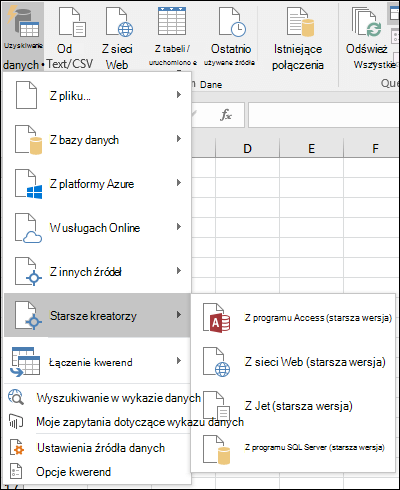Viewport: 400px width, 490px height.
Task: Click the Z Jet legacy document icon
Action: pos(217,406)
